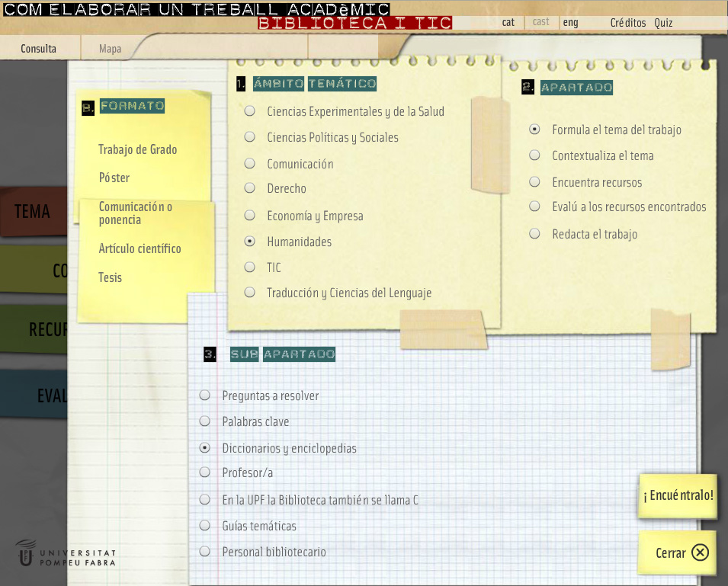Open the olive CO side tab
Screen dimensions: 728x586
[34, 270]
